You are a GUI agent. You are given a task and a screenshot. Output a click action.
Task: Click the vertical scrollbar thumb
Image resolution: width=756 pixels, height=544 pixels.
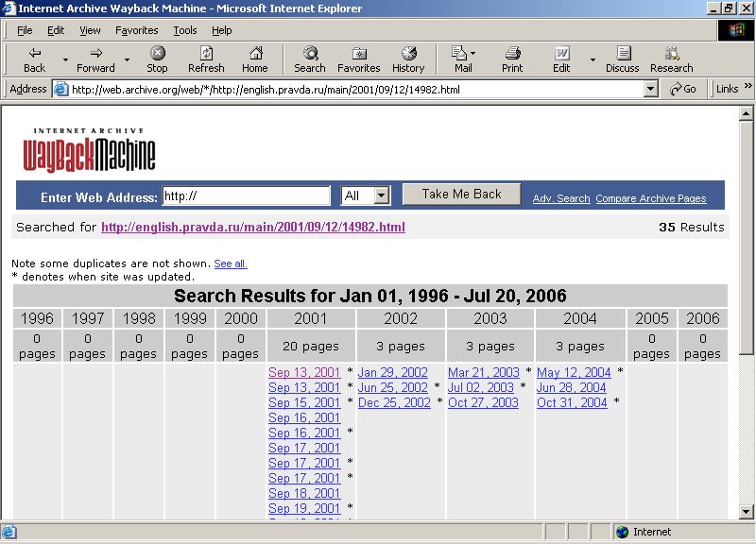[x=746, y=238]
